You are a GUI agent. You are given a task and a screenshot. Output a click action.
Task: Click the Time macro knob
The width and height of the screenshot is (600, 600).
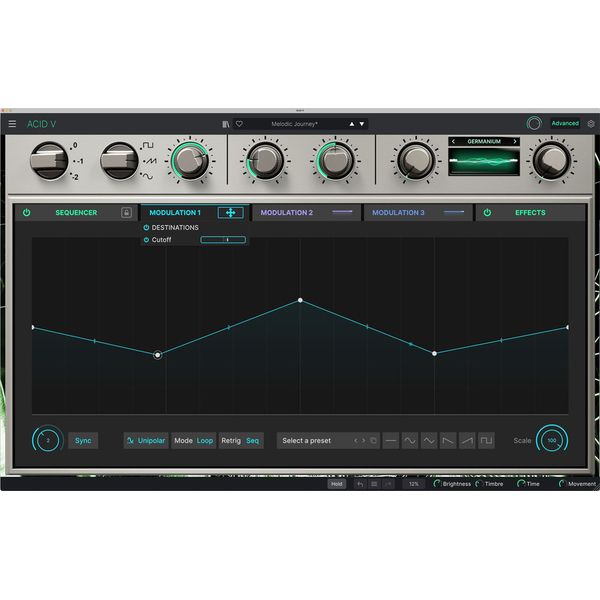(520, 484)
